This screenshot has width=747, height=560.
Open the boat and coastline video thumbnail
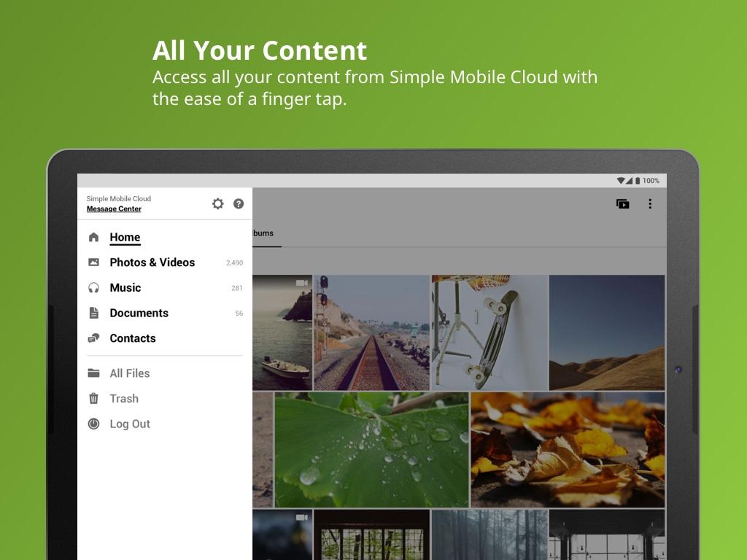click(282, 332)
